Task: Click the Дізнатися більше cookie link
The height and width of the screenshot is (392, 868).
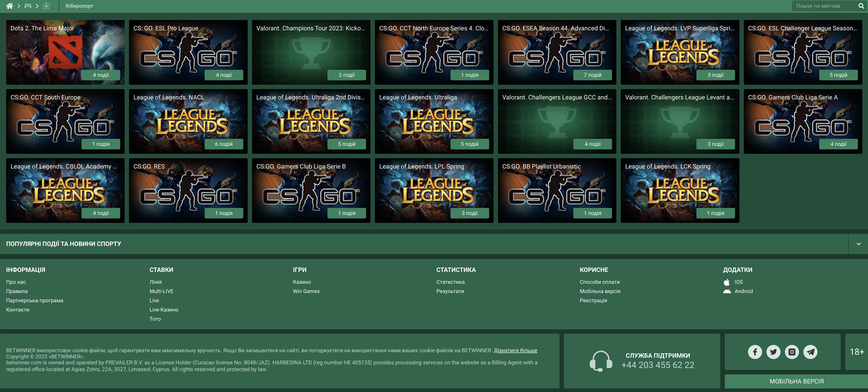Action: pyautogui.click(x=515, y=350)
